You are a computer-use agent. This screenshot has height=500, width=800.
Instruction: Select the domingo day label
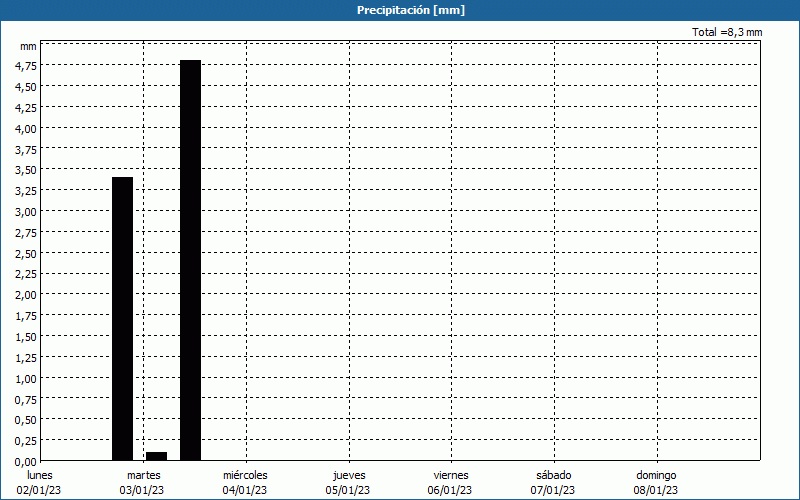point(656,475)
